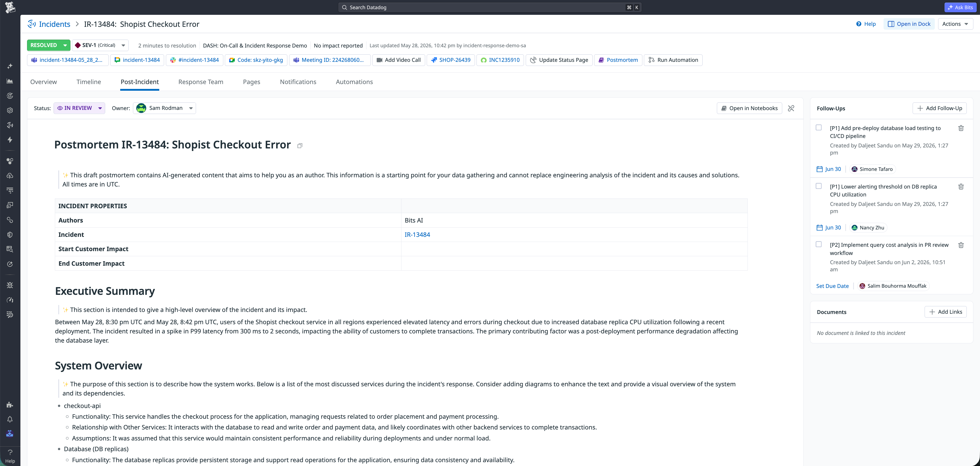This screenshot has height=466, width=980.
Task: Check off the pre-deploy database load testing follow-up
Action: click(x=819, y=128)
